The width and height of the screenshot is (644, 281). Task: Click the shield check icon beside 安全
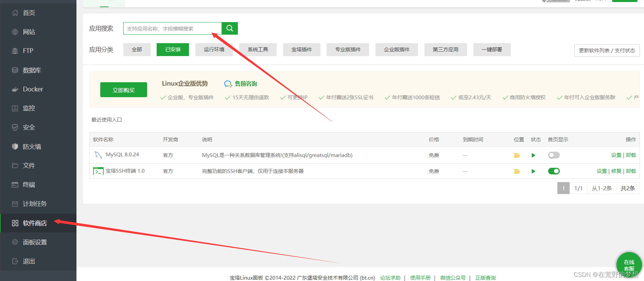tap(15, 127)
